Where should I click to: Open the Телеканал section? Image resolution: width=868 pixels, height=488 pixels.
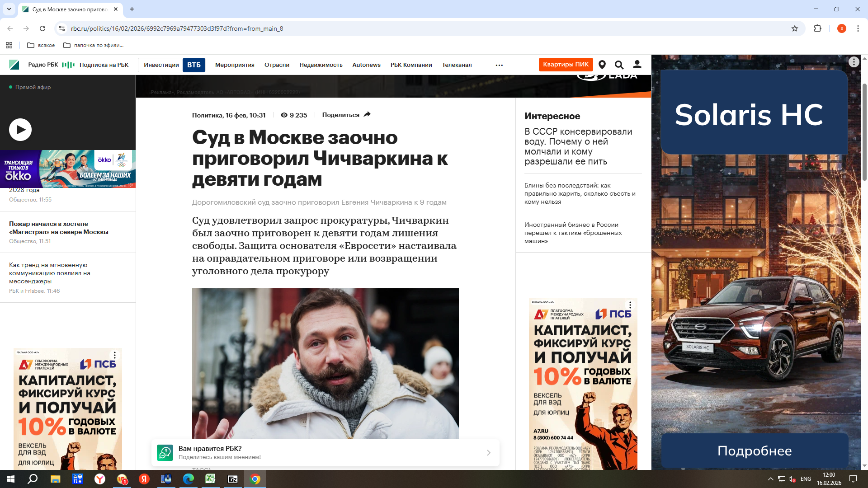point(457,65)
